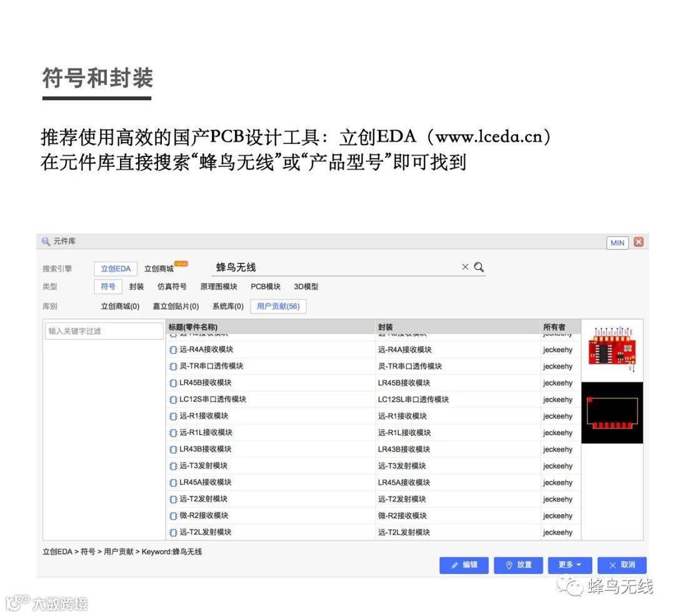Select the LR43B接收模块 row icon

[173, 449]
